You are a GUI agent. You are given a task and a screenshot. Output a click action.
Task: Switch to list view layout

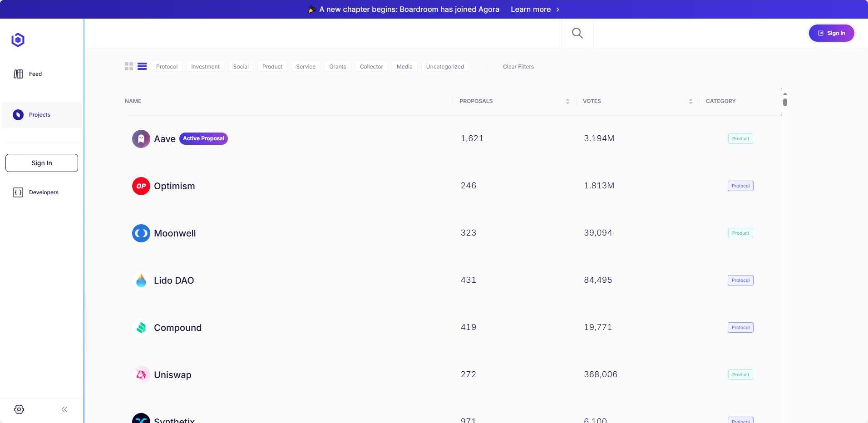(x=142, y=67)
